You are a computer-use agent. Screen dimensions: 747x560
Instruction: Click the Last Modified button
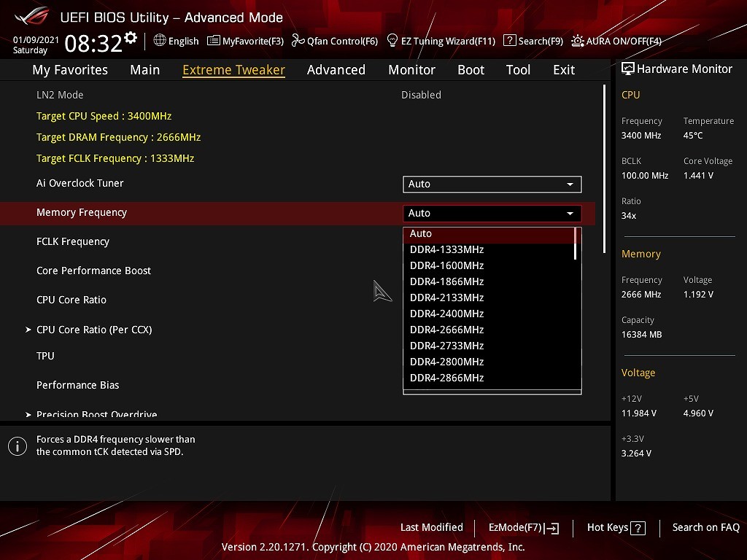coord(431,528)
